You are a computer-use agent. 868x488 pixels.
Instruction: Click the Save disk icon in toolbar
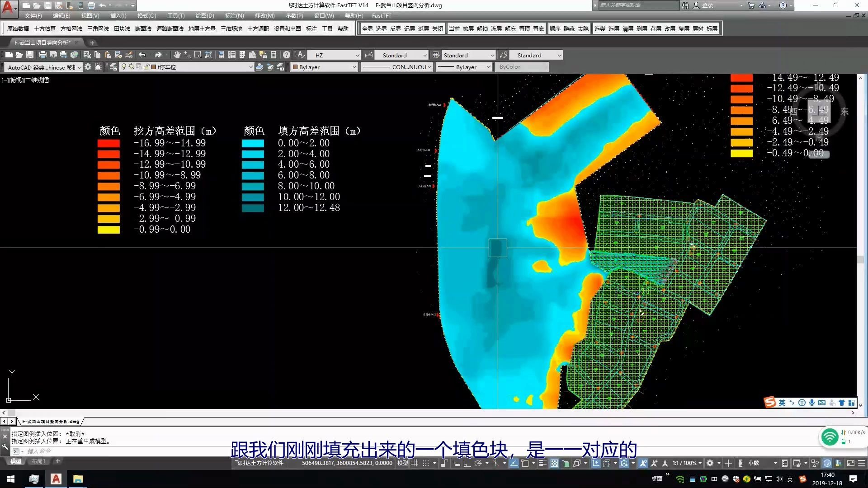[30, 55]
